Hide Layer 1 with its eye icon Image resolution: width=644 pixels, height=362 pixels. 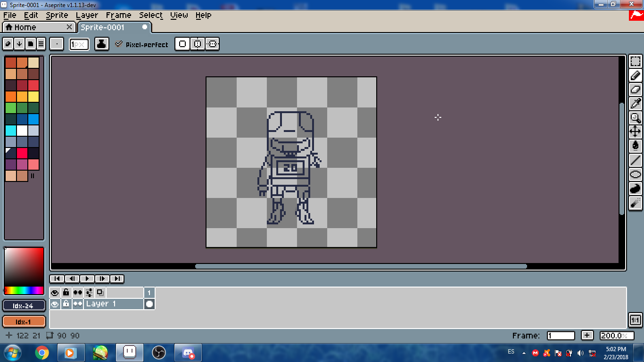(55, 304)
